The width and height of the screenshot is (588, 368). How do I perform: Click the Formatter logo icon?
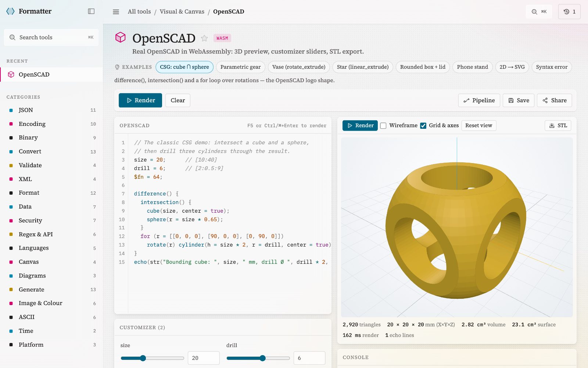pyautogui.click(x=10, y=11)
